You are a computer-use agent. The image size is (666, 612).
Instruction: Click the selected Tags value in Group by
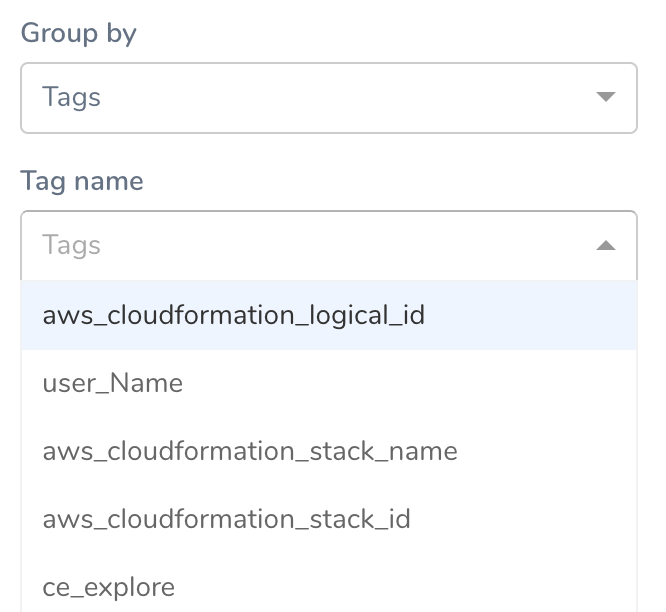[71, 97]
